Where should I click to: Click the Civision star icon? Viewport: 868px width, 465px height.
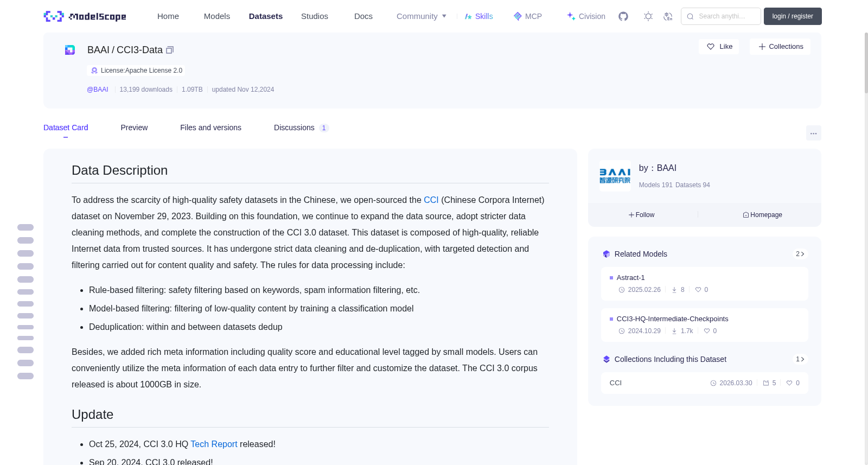tap(571, 16)
